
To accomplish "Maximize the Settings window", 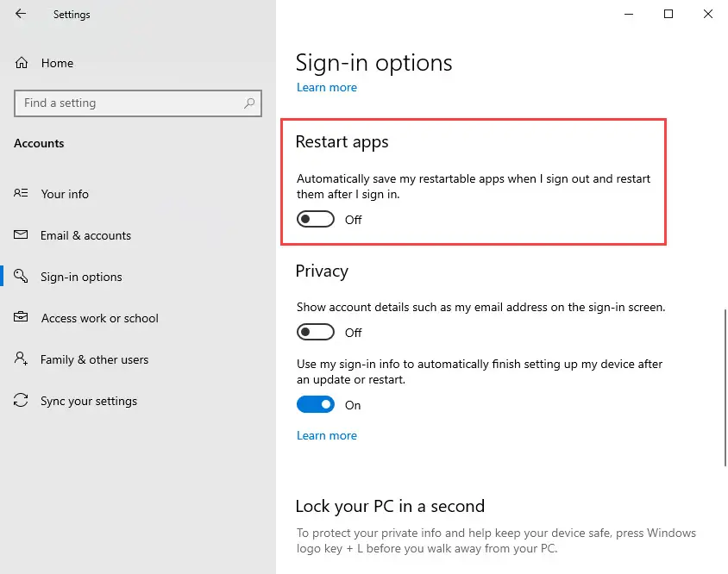I will point(668,14).
